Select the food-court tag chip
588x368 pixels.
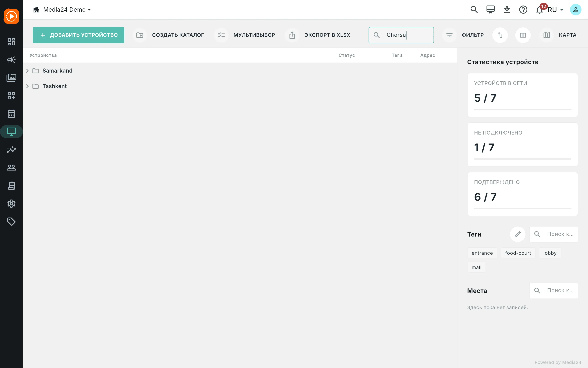pyautogui.click(x=518, y=253)
